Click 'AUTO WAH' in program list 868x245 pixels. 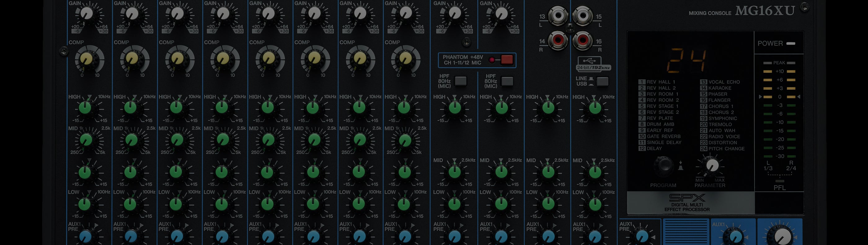(x=722, y=131)
